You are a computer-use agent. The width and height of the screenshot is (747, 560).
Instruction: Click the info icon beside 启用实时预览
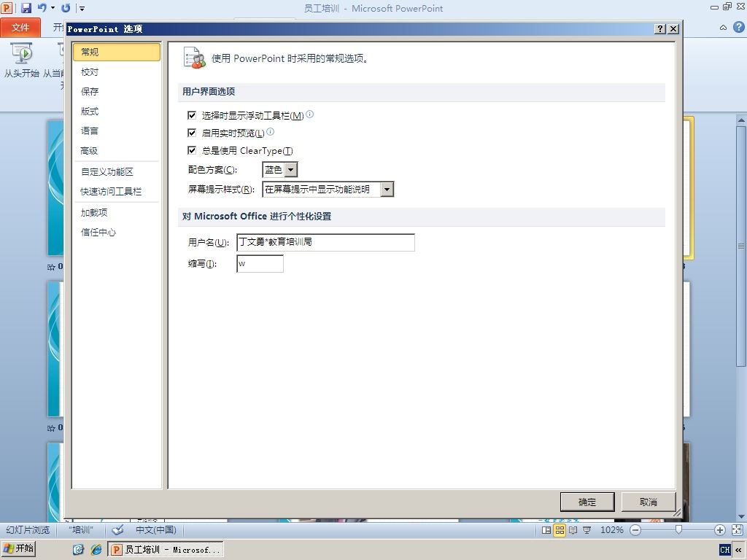tap(270, 131)
